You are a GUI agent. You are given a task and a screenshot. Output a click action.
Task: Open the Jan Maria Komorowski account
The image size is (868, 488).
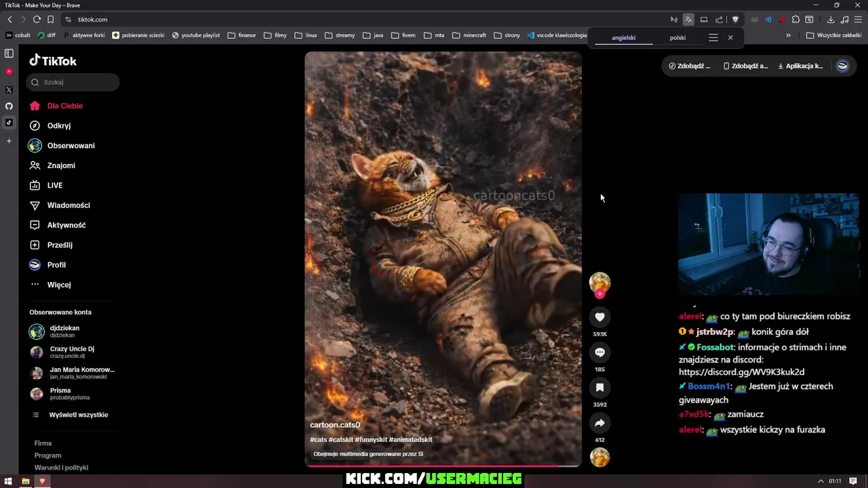73,373
